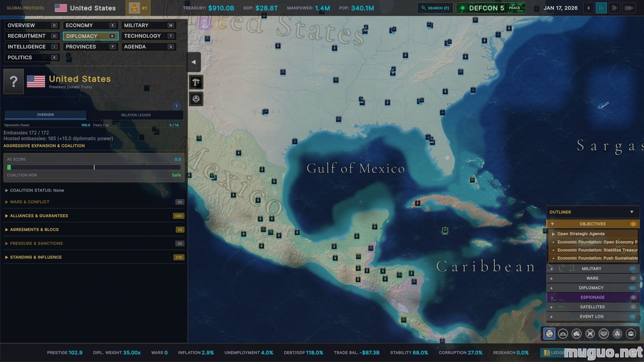Expand Wars & Conflict section
Screen dimensions: 644x362
coord(94,202)
